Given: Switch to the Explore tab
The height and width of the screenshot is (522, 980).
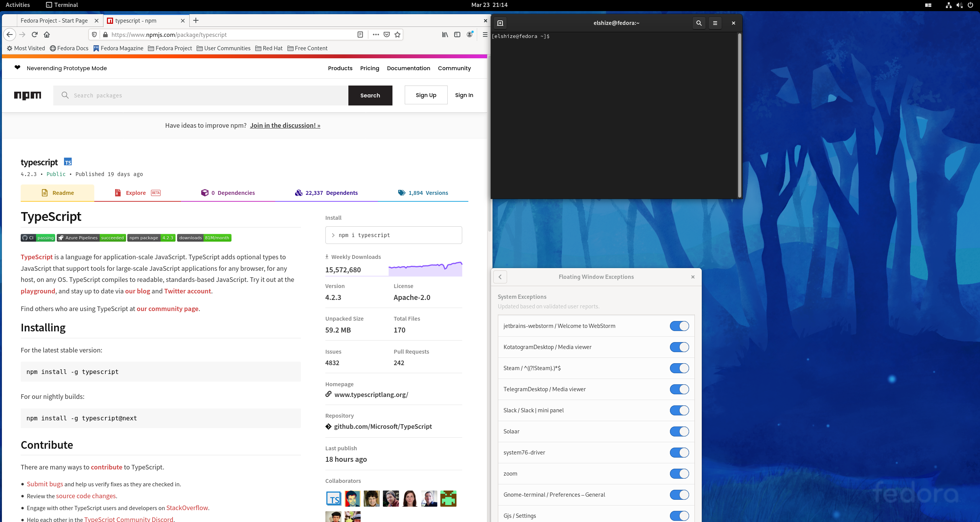Looking at the screenshot, I should 136,193.
